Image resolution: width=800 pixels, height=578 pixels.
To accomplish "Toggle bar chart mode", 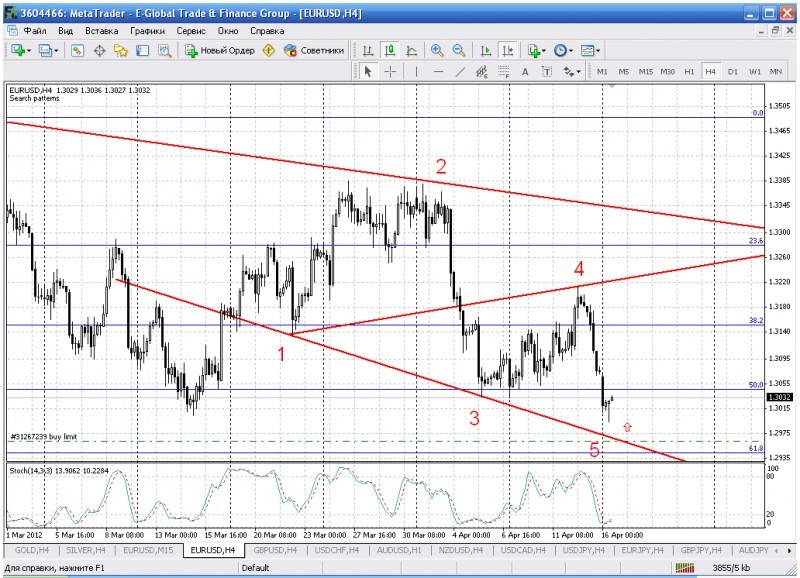I will tap(367, 50).
